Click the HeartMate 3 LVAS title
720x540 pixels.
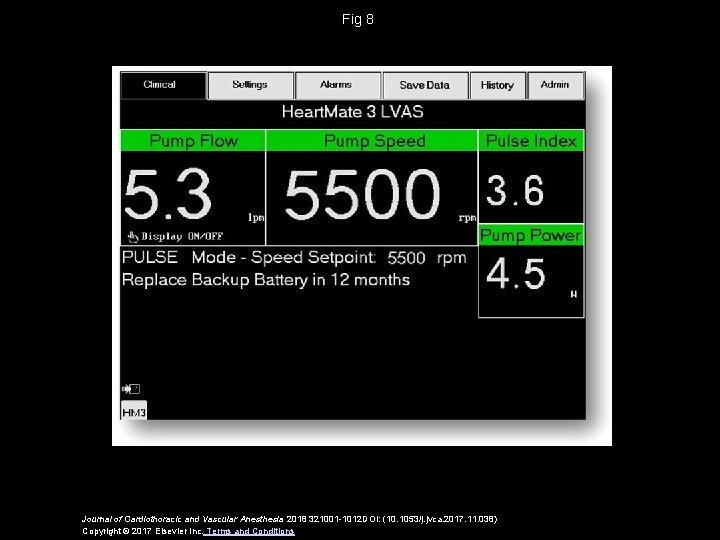[x=353, y=112]
